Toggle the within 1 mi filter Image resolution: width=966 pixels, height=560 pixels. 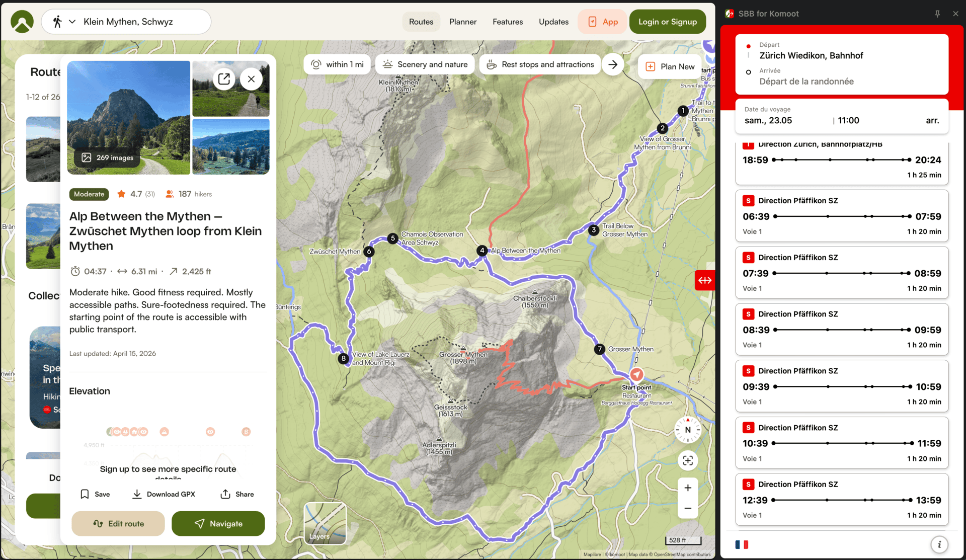click(x=337, y=64)
